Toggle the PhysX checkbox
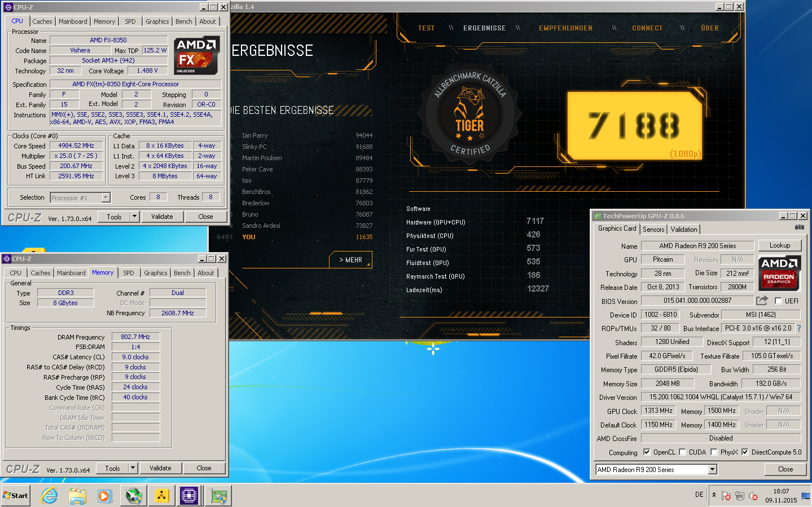The image size is (812, 507). pos(714,452)
